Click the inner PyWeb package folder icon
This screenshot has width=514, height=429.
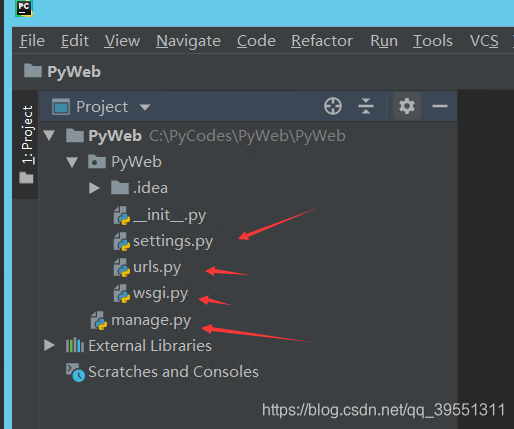(97, 162)
